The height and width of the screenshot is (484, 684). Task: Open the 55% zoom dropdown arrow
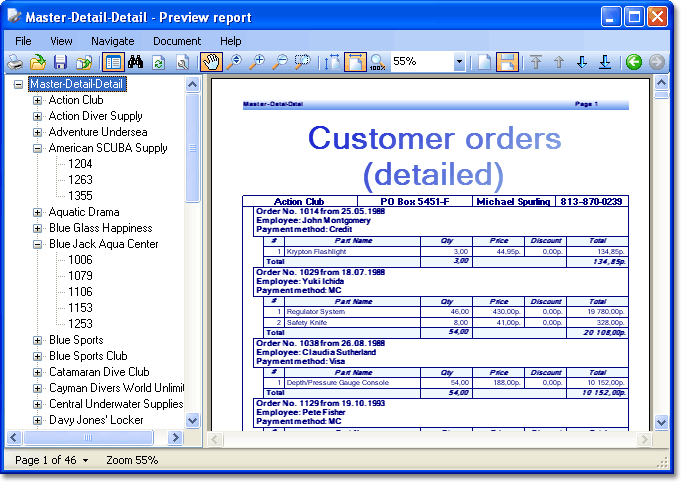(458, 62)
